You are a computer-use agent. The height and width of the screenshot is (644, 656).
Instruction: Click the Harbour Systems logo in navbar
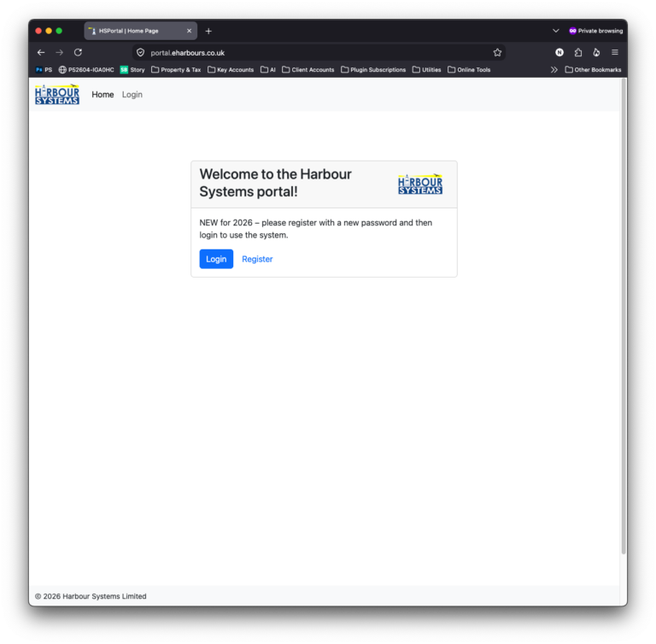tap(57, 95)
